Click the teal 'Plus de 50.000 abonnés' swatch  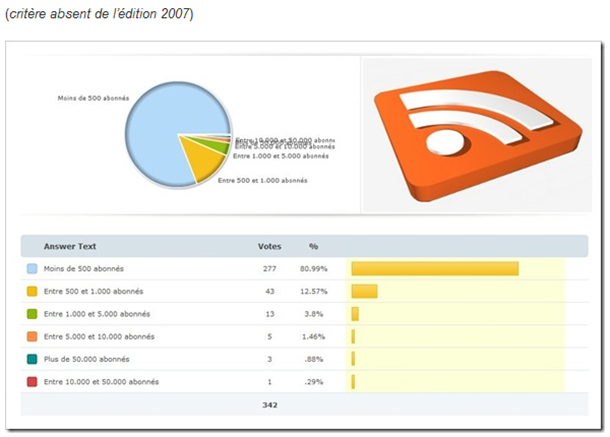[32, 359]
